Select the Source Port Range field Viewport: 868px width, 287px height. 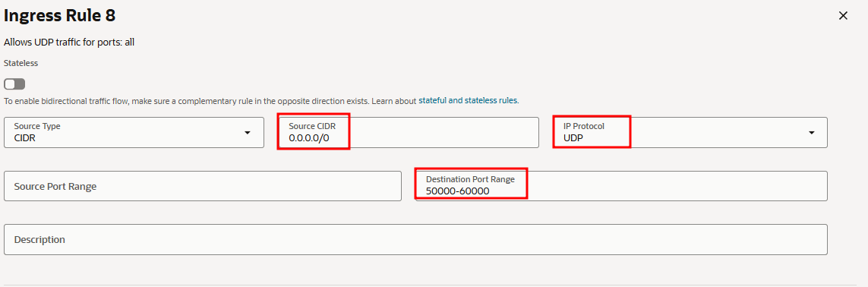pyautogui.click(x=203, y=186)
